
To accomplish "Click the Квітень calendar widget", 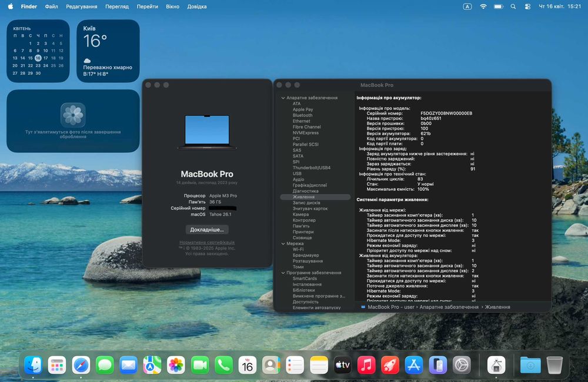I will 38,51.
